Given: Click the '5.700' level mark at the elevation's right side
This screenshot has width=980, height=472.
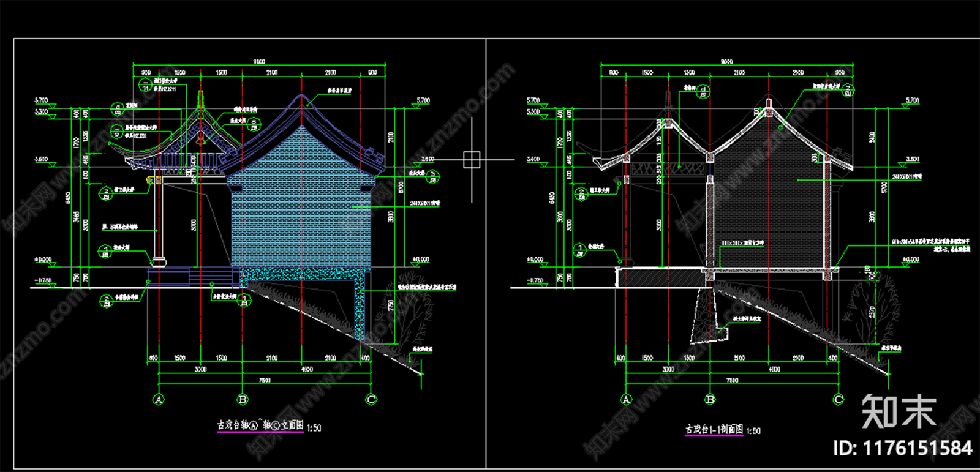Looking at the screenshot, I should pos(423,100).
